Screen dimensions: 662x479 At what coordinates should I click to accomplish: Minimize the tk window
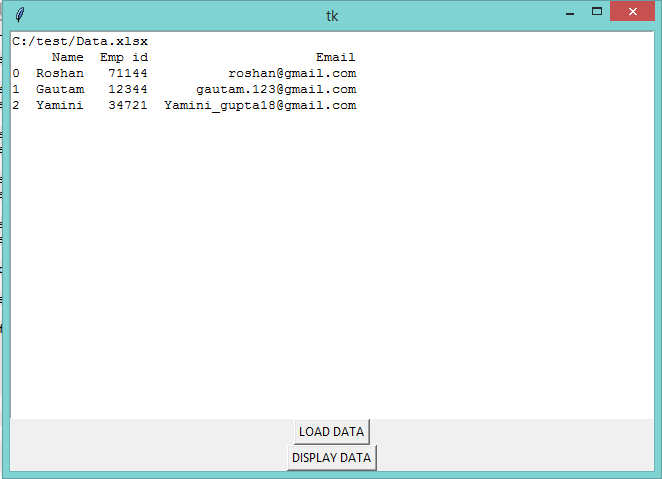click(570, 13)
